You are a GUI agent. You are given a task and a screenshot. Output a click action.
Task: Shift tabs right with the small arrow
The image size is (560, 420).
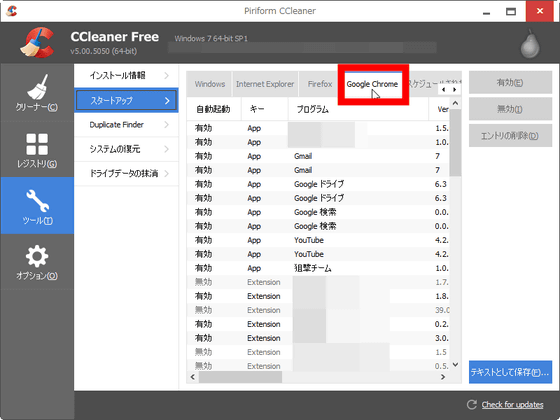click(x=454, y=90)
